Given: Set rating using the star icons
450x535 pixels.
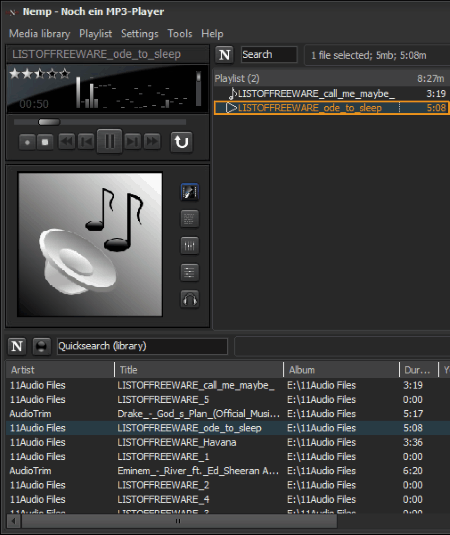Looking at the screenshot, I should click(x=40, y=73).
